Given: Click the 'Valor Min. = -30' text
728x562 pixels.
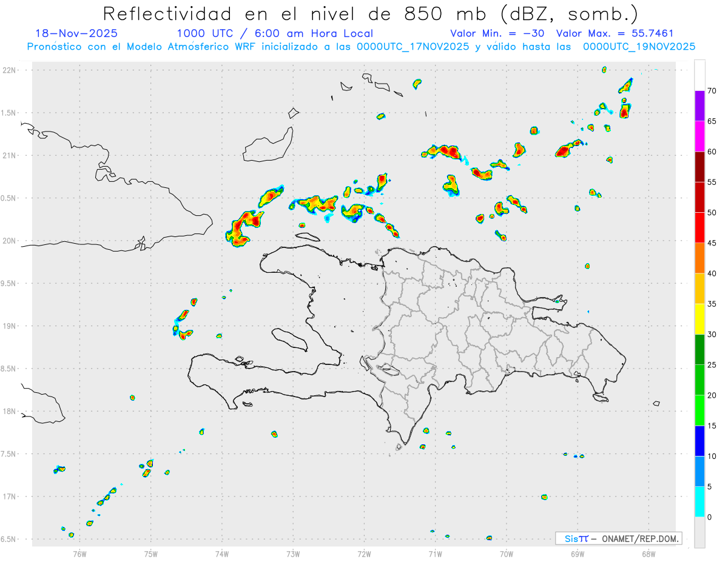Looking at the screenshot, I should (497, 33).
